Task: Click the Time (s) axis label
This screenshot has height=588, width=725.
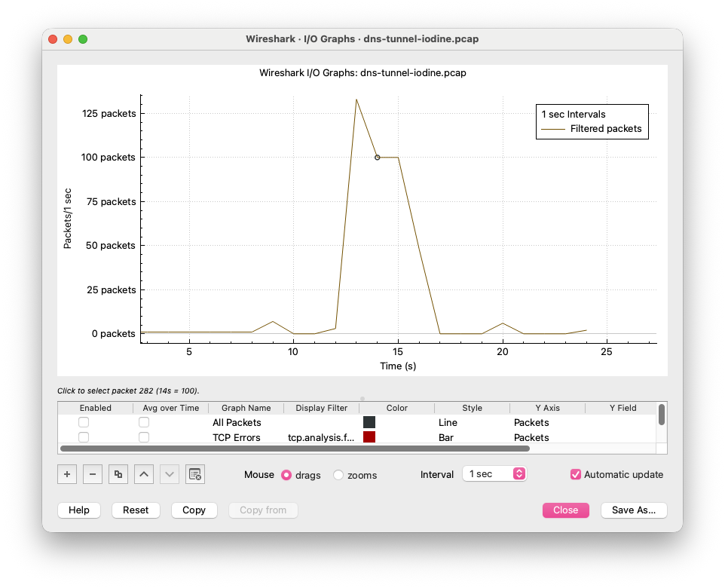Action: (x=398, y=366)
